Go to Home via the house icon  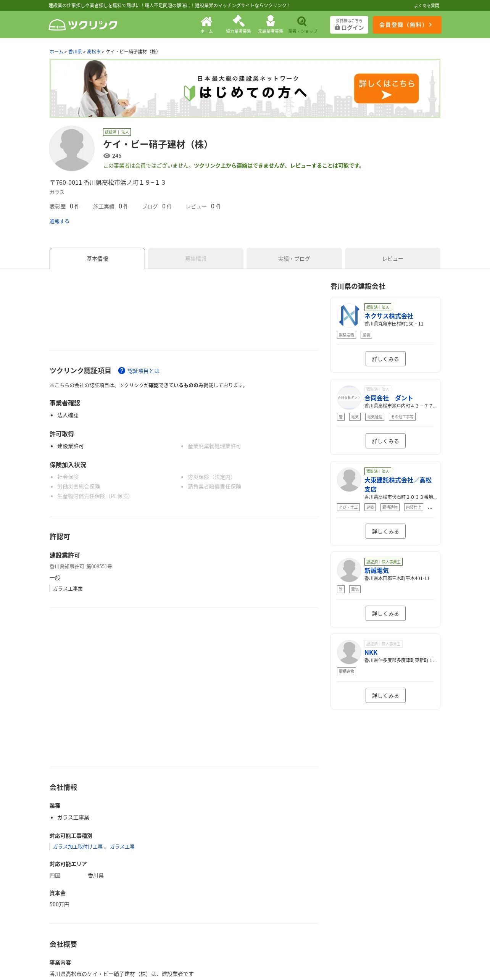[206, 25]
